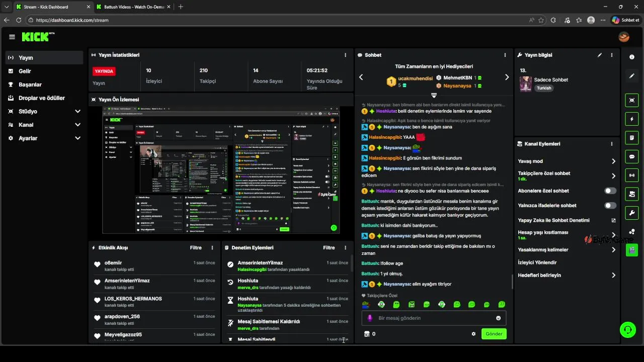
Task: Click AmserinletenYilmaz in Denetim Eylemleri
Action: (260, 263)
